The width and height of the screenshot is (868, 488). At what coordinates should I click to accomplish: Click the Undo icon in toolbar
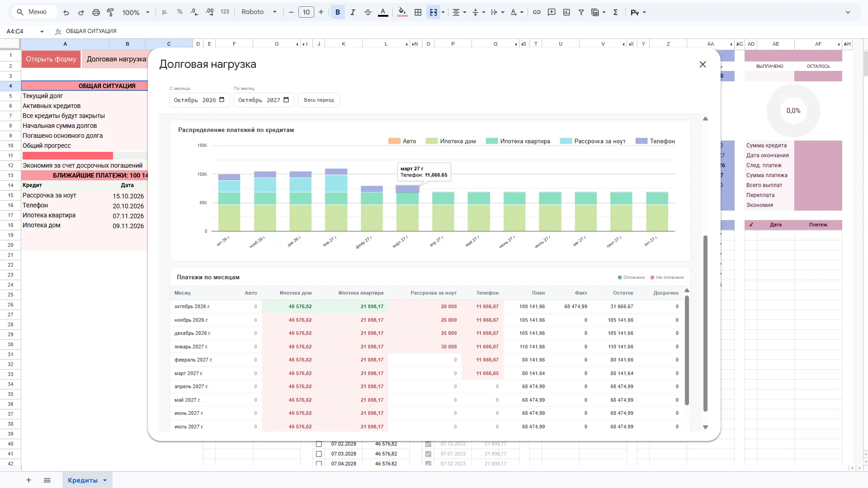[x=66, y=12]
